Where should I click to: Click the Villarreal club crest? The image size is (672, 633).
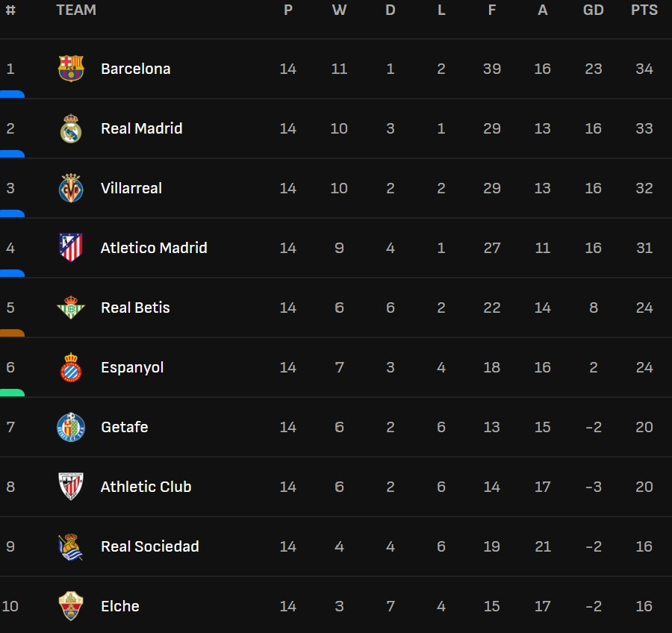pos(71,188)
